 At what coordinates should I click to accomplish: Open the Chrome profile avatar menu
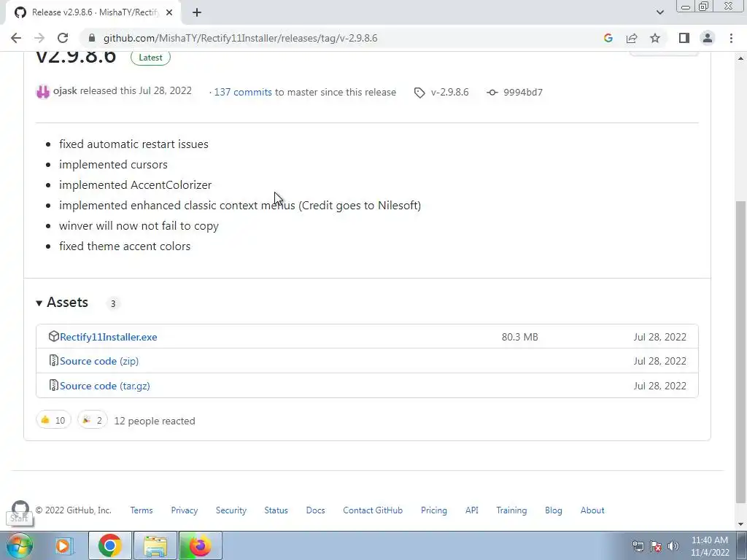[x=708, y=38]
